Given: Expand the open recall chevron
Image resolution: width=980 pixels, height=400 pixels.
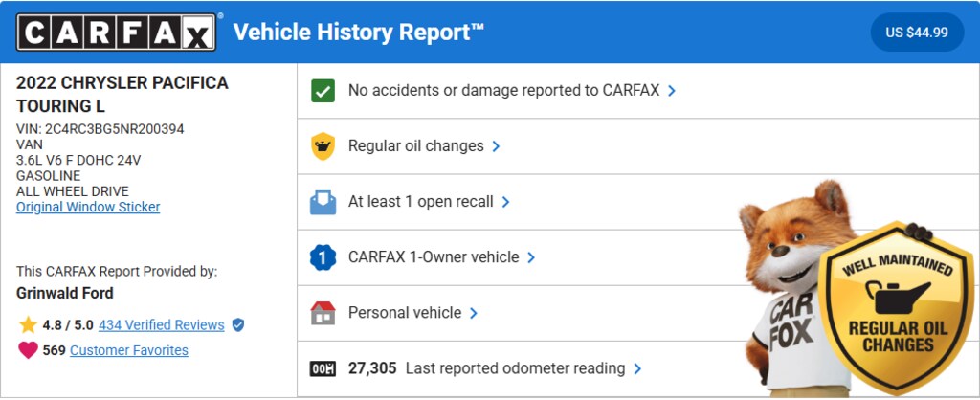Looking at the screenshot, I should (x=505, y=202).
